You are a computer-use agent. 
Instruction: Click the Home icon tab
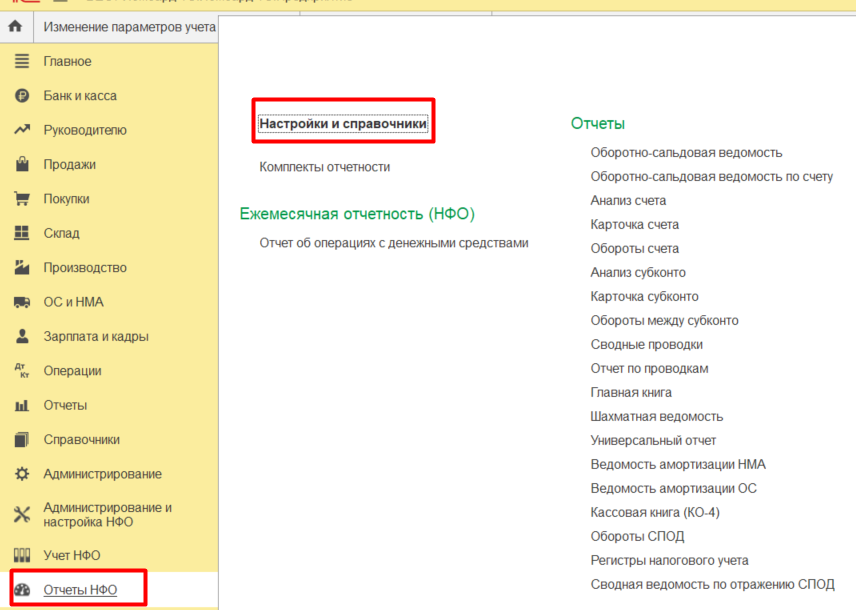(x=15, y=27)
